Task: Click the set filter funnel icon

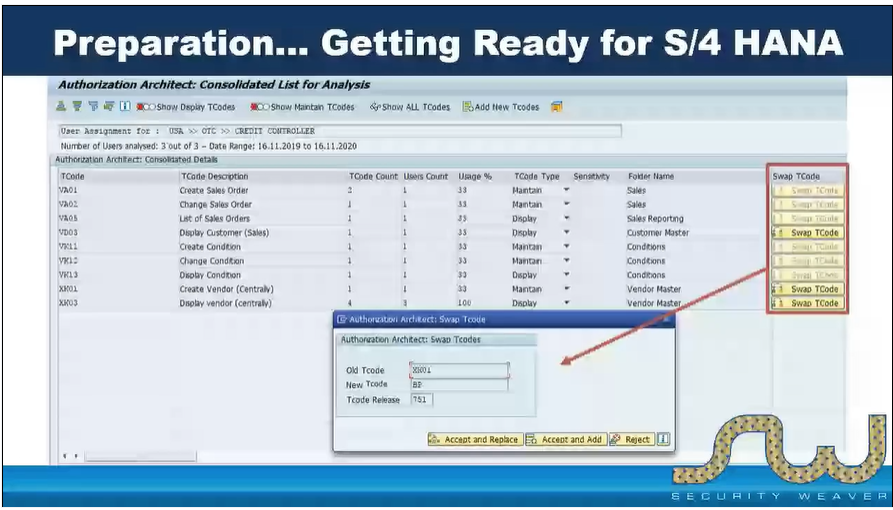Action: [93, 107]
